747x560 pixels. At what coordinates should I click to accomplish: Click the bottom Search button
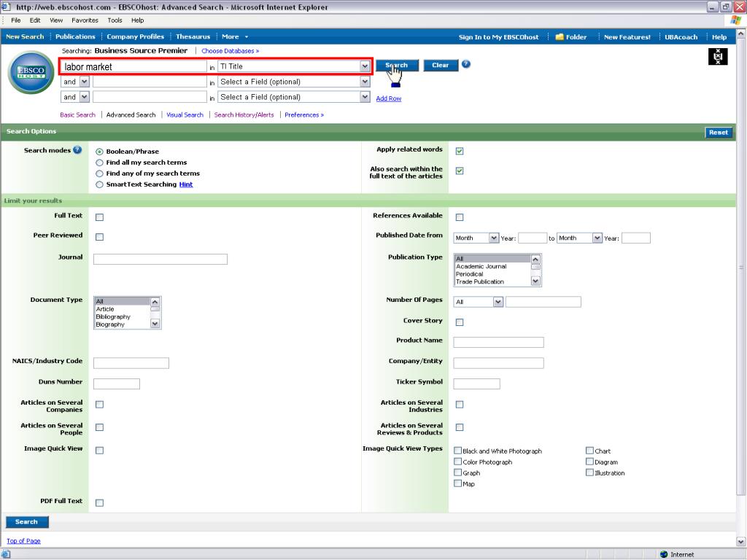pyautogui.click(x=27, y=522)
